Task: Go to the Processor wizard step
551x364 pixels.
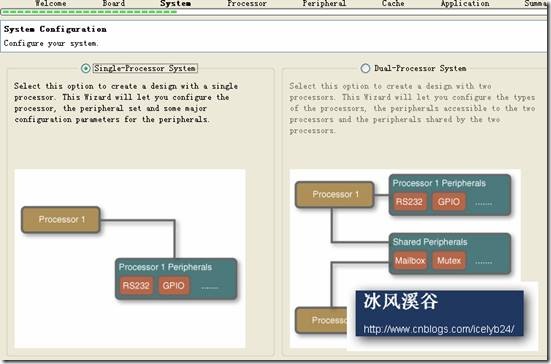Action: tap(247, 4)
